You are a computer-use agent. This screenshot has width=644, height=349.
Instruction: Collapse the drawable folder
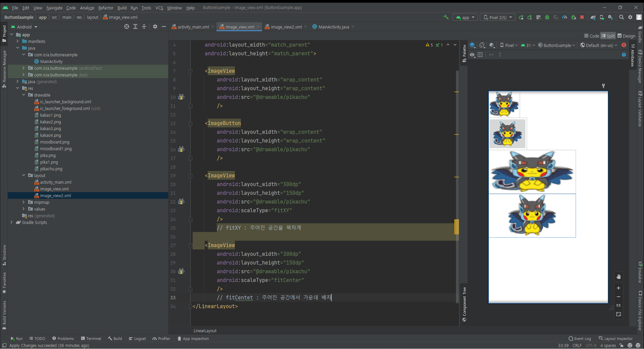coord(23,95)
